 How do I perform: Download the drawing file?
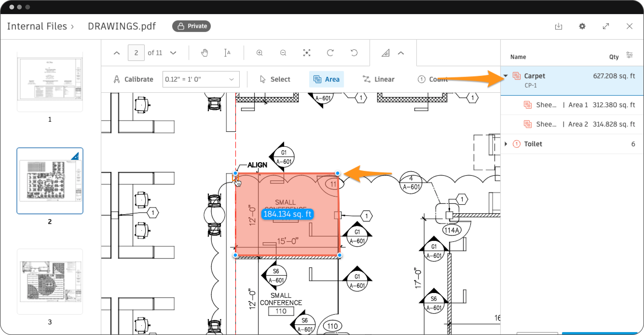coord(559,26)
